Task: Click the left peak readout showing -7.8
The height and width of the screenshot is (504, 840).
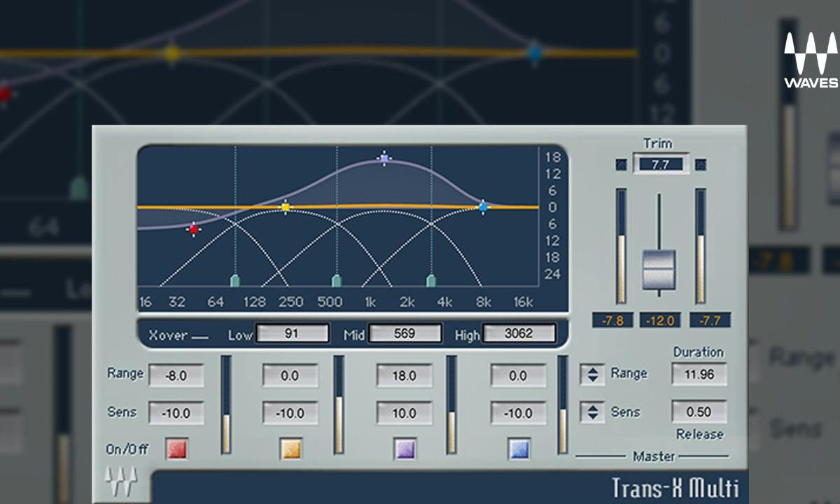Action: (x=612, y=321)
